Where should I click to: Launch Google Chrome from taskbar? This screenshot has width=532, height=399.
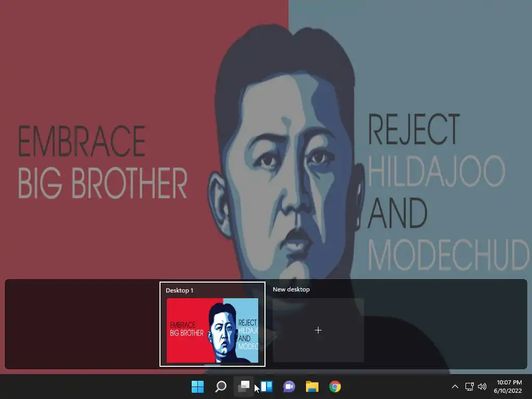click(335, 387)
